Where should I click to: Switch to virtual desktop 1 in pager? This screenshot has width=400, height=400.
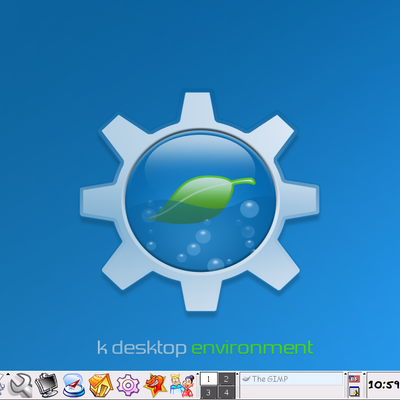pos(209,379)
